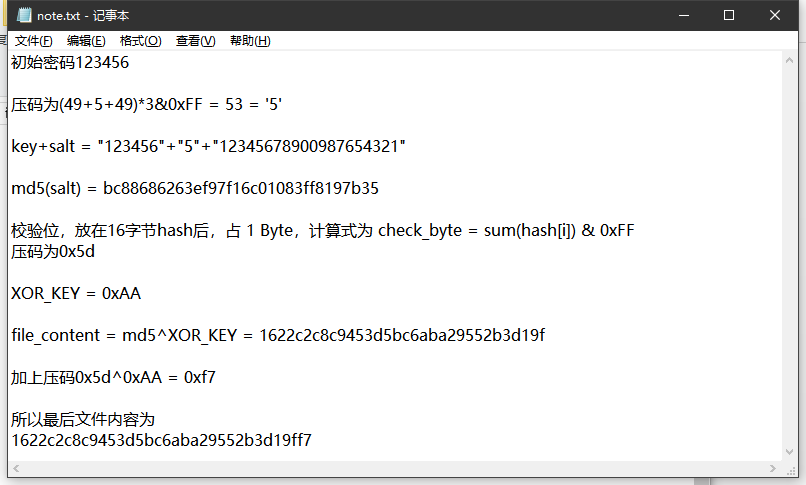Open the 编辑(E) menu
Image resolution: width=806 pixels, height=485 pixels.
tap(86, 41)
